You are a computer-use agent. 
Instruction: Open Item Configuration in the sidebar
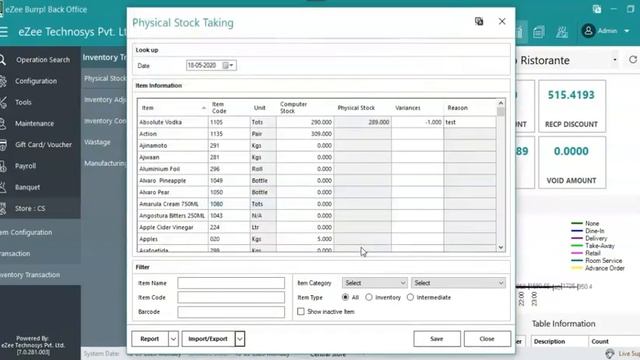coord(26,232)
